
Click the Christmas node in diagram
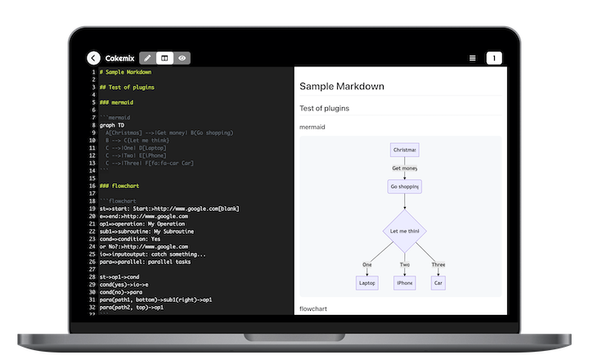(404, 150)
